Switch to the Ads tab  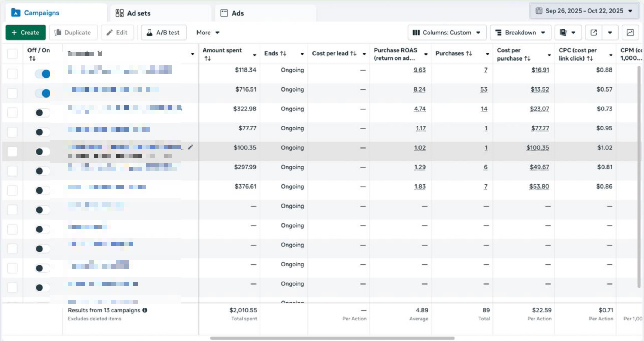(265, 13)
